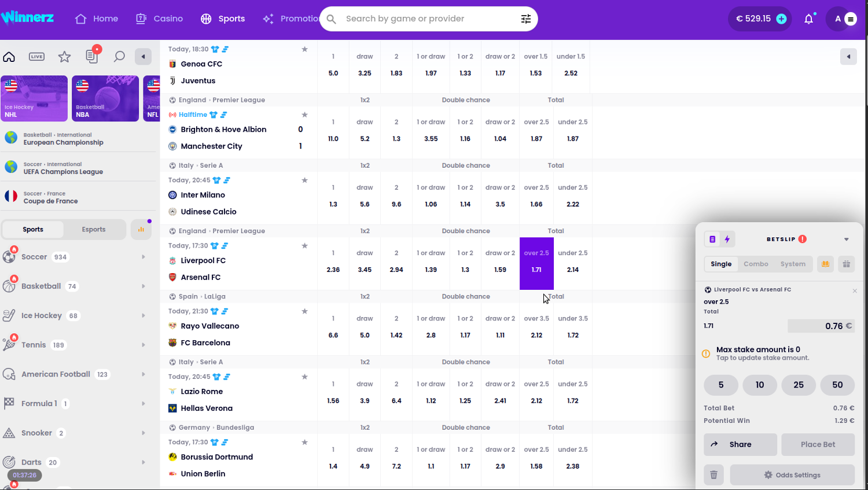Screen dimensions: 868x490
Task: Enable quick bet lightning icon
Action: click(727, 239)
